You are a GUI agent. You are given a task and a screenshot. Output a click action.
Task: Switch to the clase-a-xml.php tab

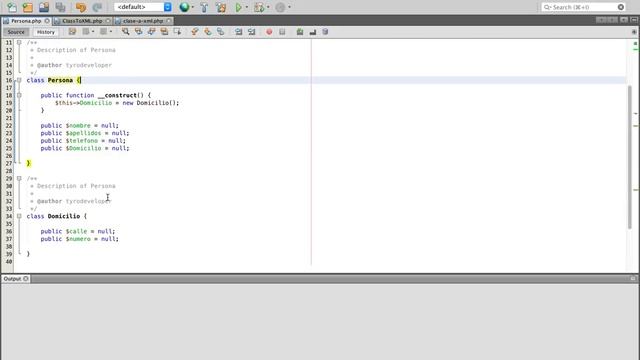click(143, 20)
